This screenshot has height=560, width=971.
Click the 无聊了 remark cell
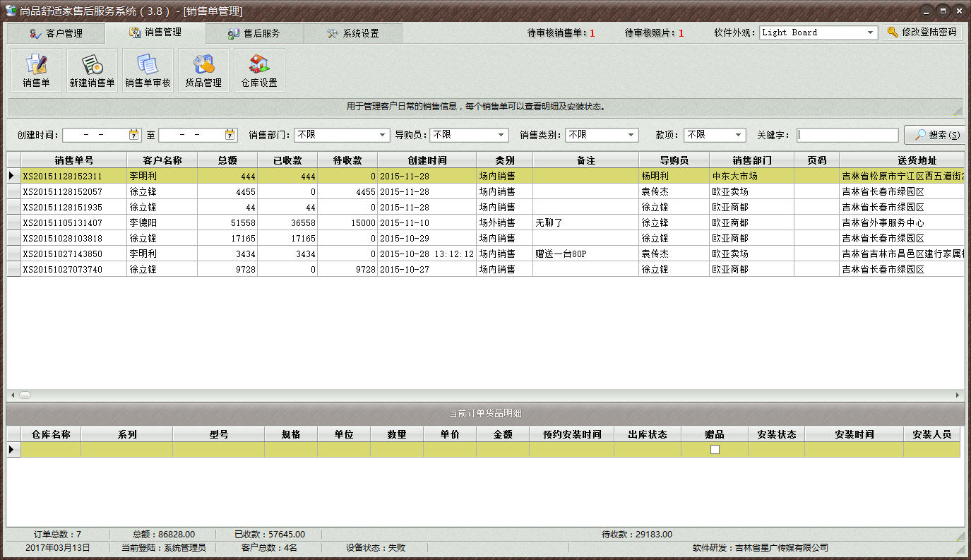click(586, 222)
